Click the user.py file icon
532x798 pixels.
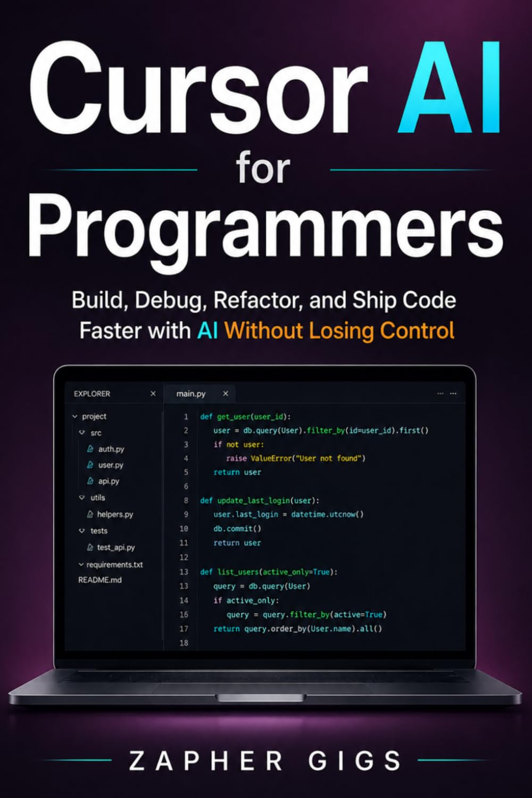90,465
